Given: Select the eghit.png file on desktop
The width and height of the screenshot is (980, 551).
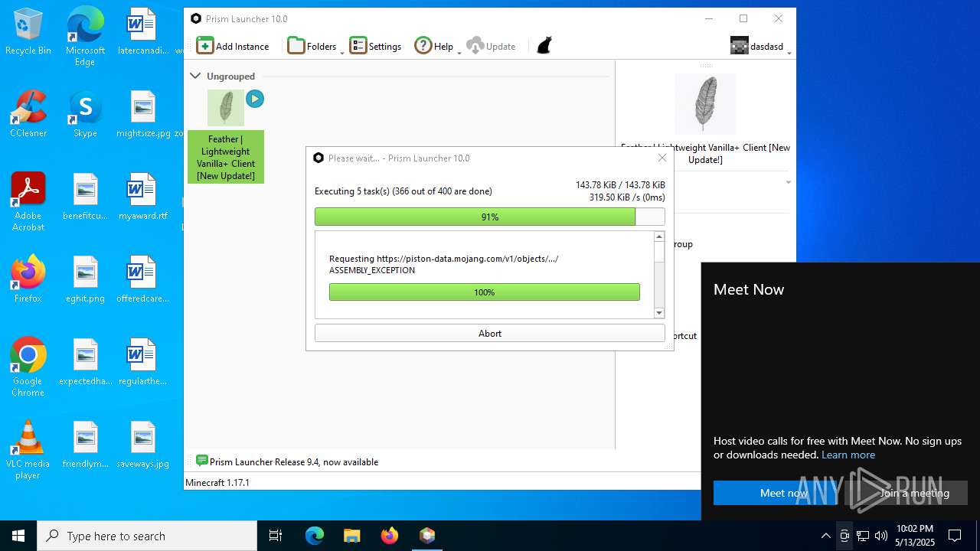Looking at the screenshot, I should point(85,280).
